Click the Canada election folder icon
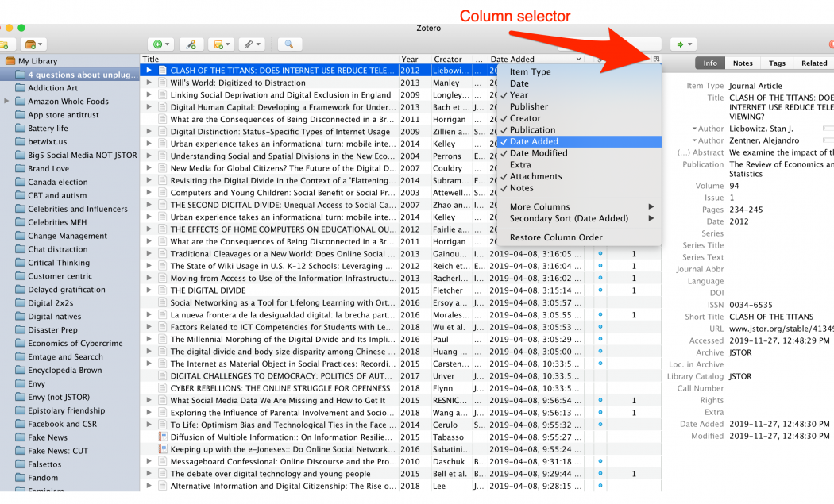Viewport: 834px width, 504px height. click(x=20, y=182)
